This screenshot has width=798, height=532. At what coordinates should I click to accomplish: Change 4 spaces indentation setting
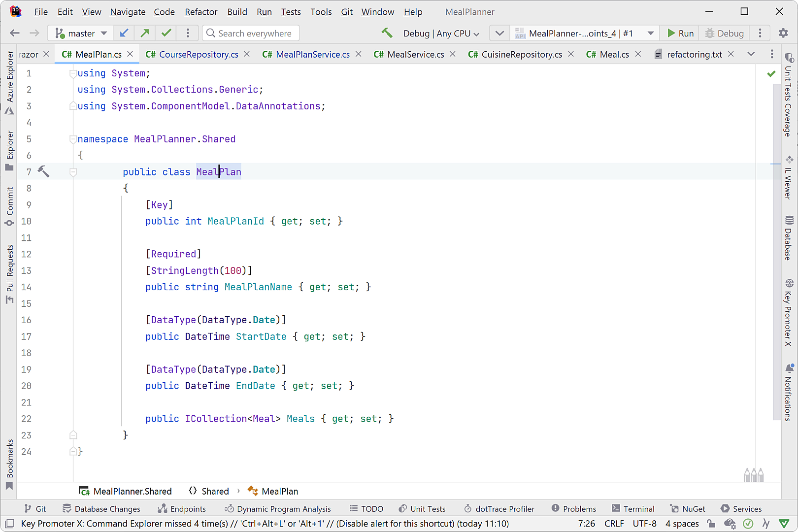(682, 523)
